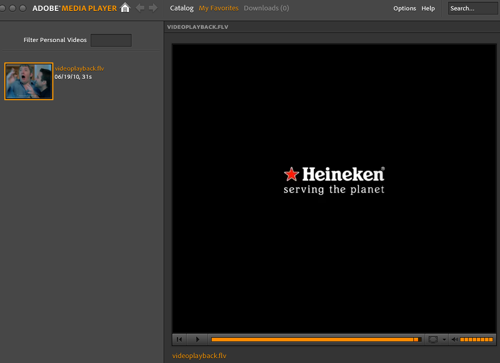Mute the audio with speaker icon
Viewport: 500px width, 363px height.
(x=455, y=339)
